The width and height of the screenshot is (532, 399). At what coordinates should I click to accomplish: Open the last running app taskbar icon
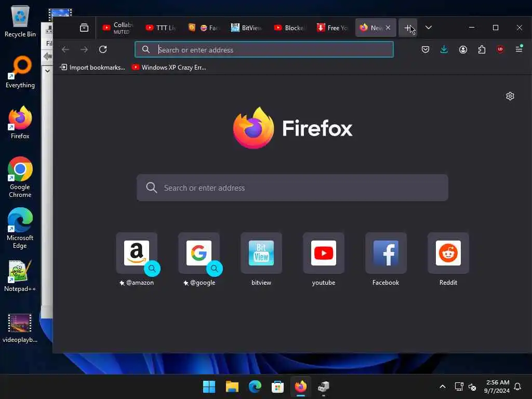(x=323, y=387)
